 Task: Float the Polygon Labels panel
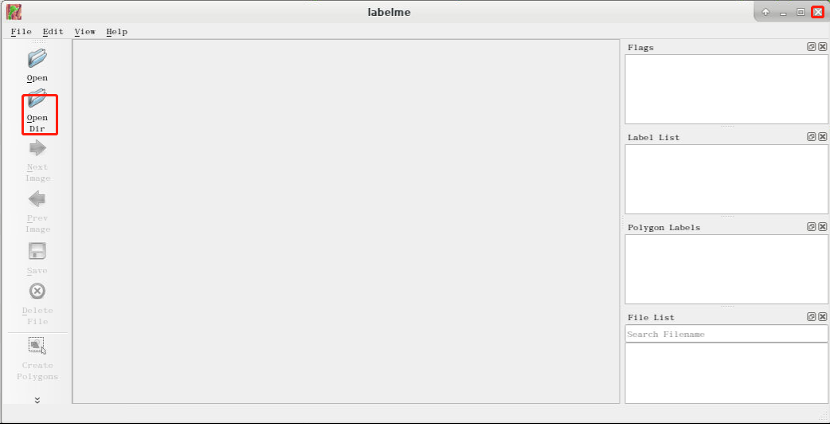coord(811,227)
